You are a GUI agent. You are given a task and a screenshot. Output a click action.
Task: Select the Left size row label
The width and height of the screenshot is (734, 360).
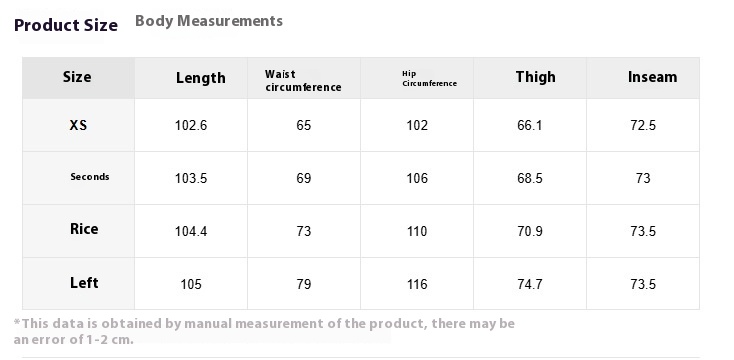coord(84,283)
